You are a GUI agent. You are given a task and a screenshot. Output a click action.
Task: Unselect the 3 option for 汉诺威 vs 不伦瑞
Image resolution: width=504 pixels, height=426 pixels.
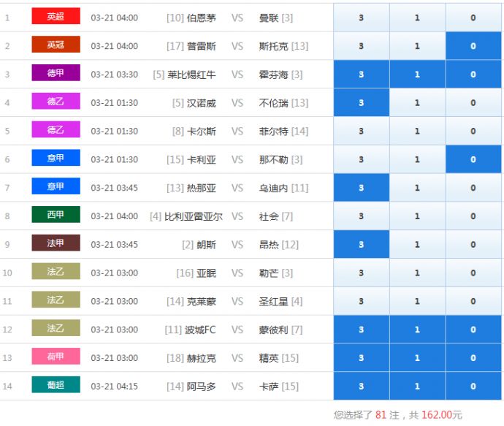click(x=361, y=103)
